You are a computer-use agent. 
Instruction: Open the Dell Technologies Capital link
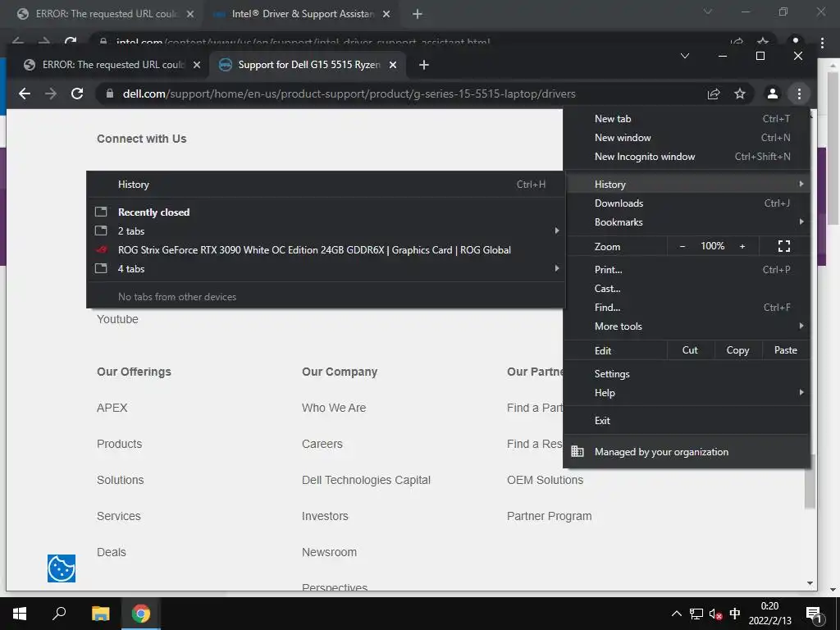click(x=366, y=480)
